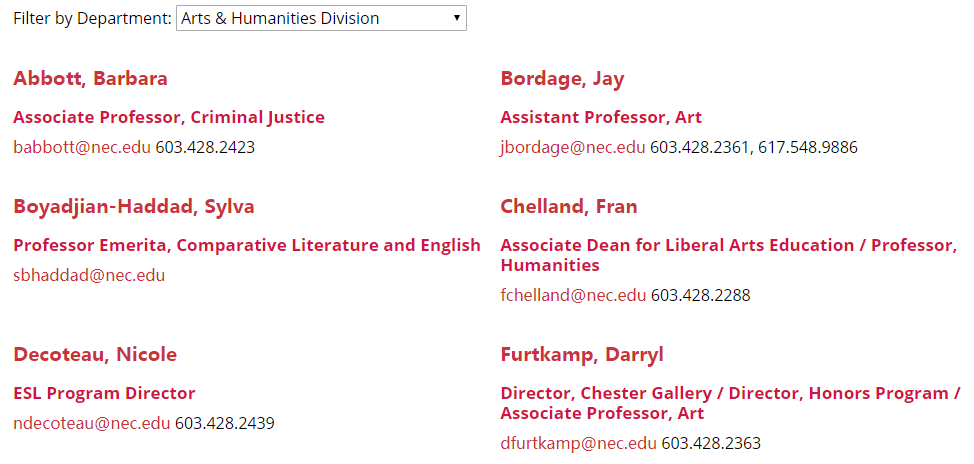This screenshot has height=464, width=974.
Task: Email fchelland@nec.edu
Action: pyautogui.click(x=573, y=295)
